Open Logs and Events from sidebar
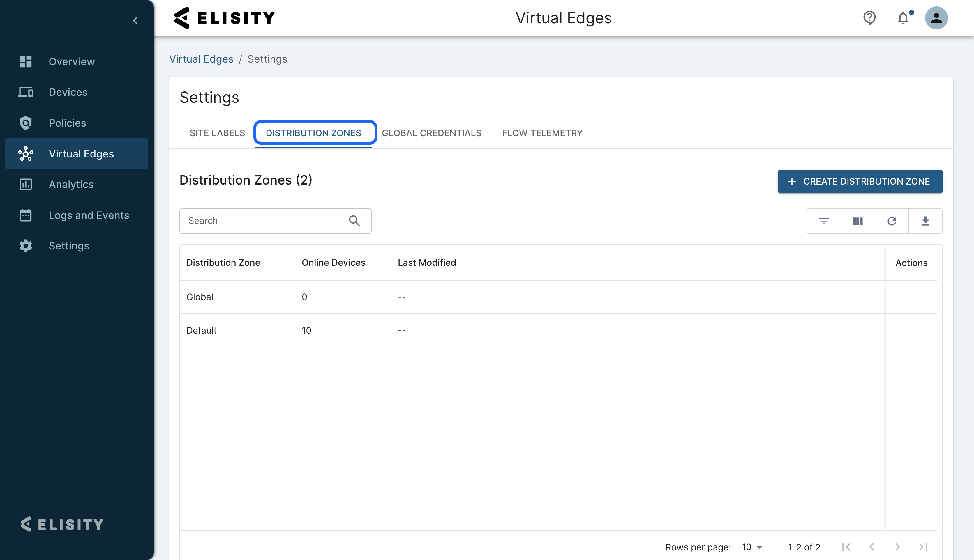 (x=77, y=215)
